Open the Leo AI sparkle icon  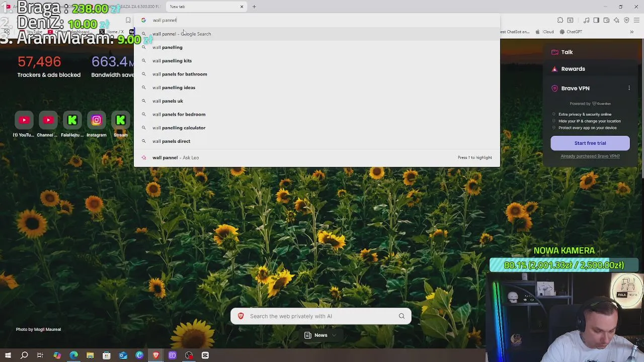coord(616,20)
